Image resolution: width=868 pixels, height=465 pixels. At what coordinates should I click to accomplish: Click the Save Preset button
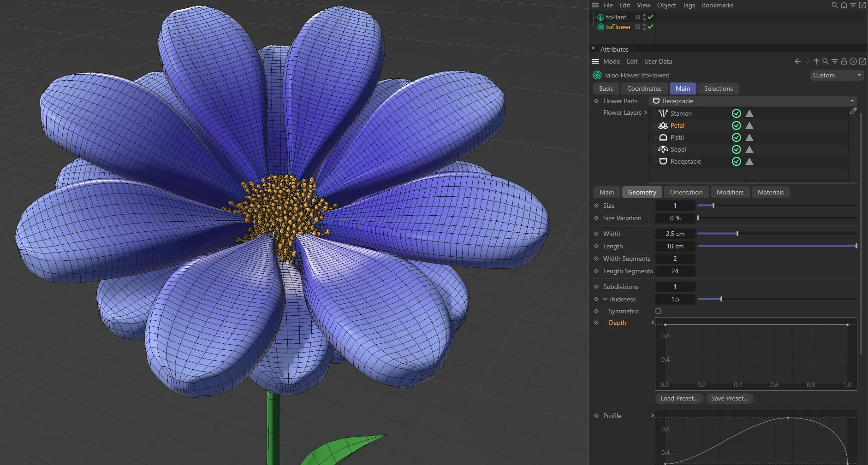(729, 398)
